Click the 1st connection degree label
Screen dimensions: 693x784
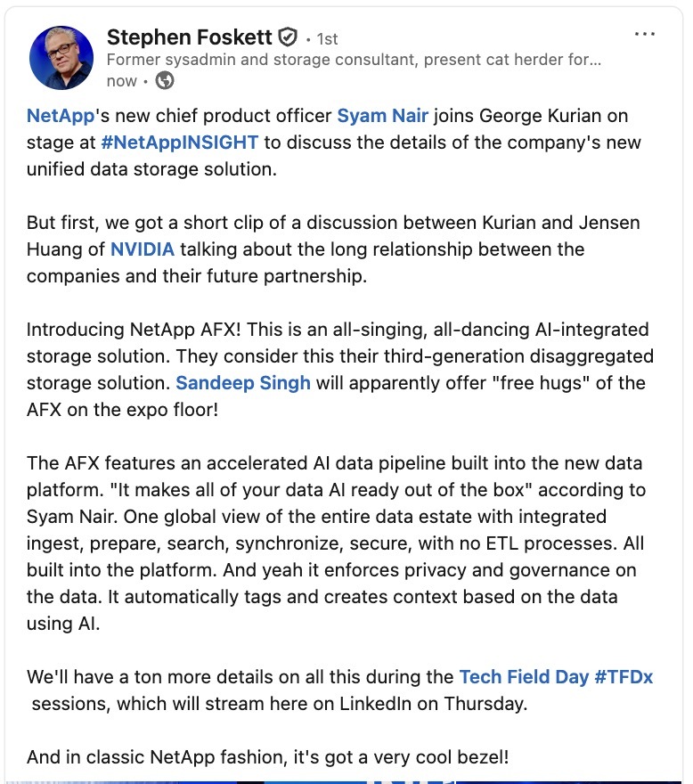tap(325, 39)
